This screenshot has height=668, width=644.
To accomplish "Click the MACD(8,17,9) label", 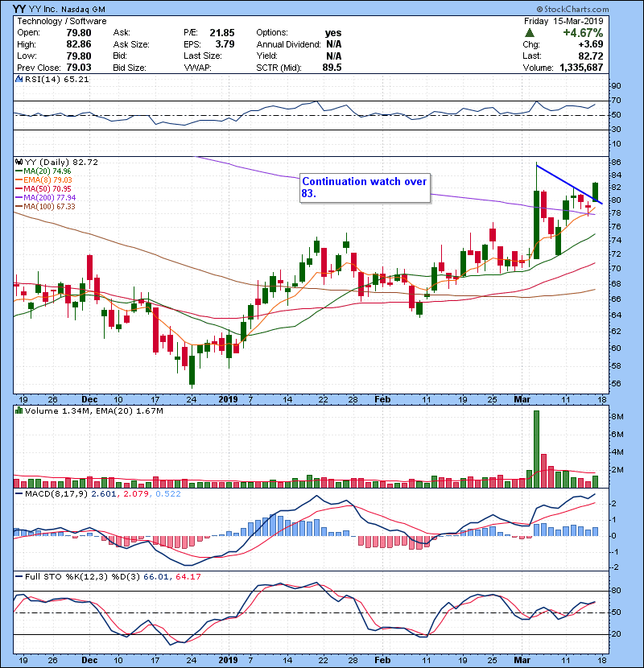I will pyautogui.click(x=56, y=494).
